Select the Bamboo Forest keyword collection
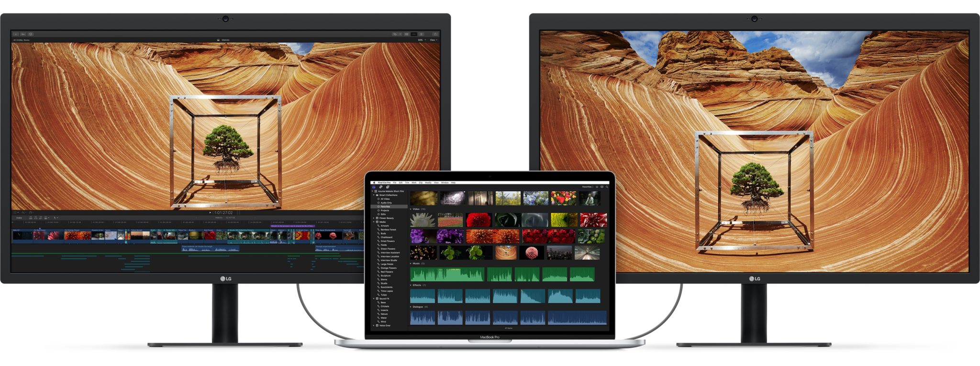980x366 pixels. (x=388, y=229)
